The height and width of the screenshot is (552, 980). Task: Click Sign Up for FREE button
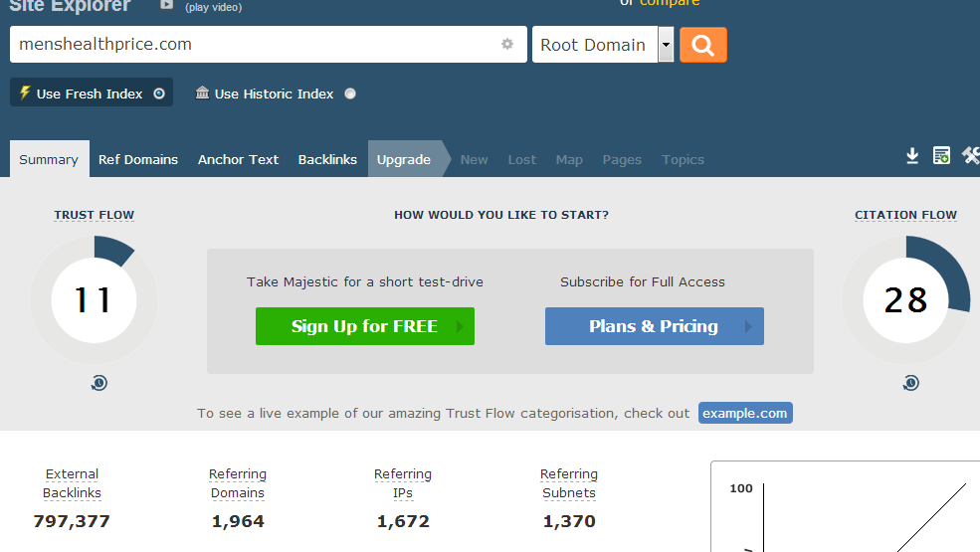(x=365, y=326)
